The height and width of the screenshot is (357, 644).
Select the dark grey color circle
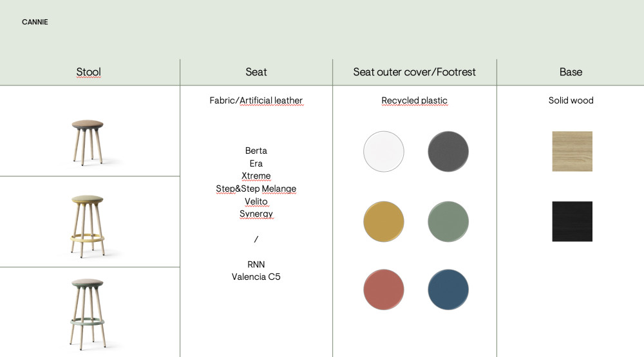448,152
